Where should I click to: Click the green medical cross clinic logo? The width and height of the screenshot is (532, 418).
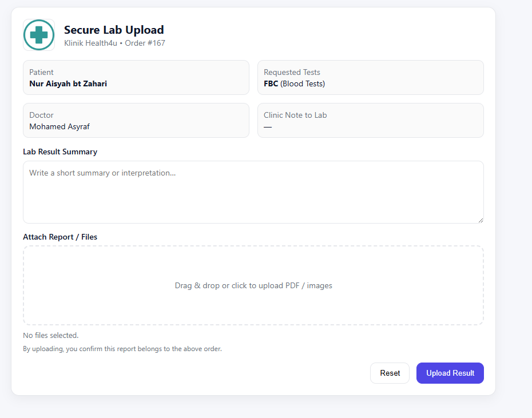coord(38,35)
